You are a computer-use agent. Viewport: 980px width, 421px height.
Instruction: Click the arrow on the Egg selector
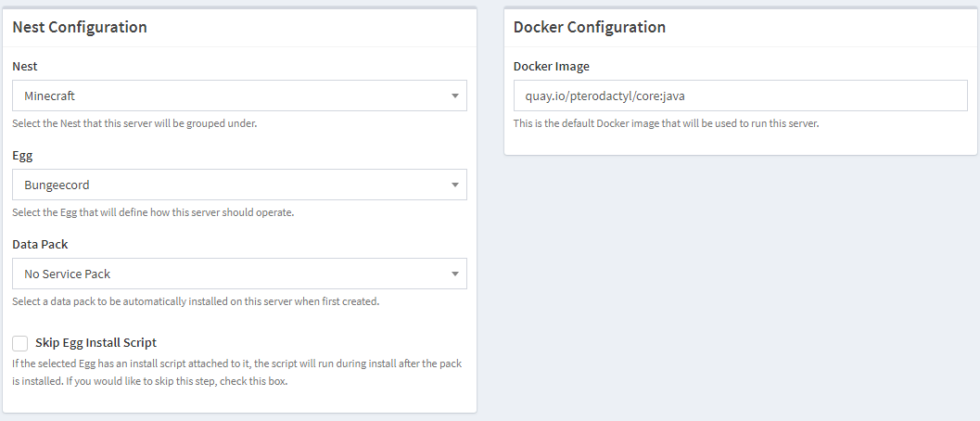coord(454,185)
